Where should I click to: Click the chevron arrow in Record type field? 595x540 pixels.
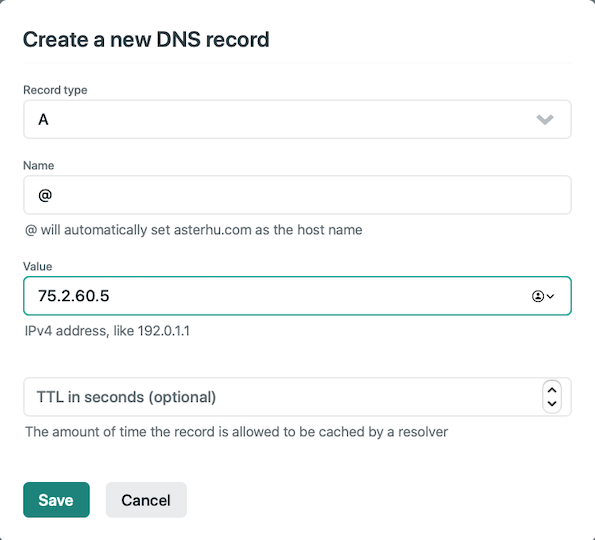pos(545,120)
